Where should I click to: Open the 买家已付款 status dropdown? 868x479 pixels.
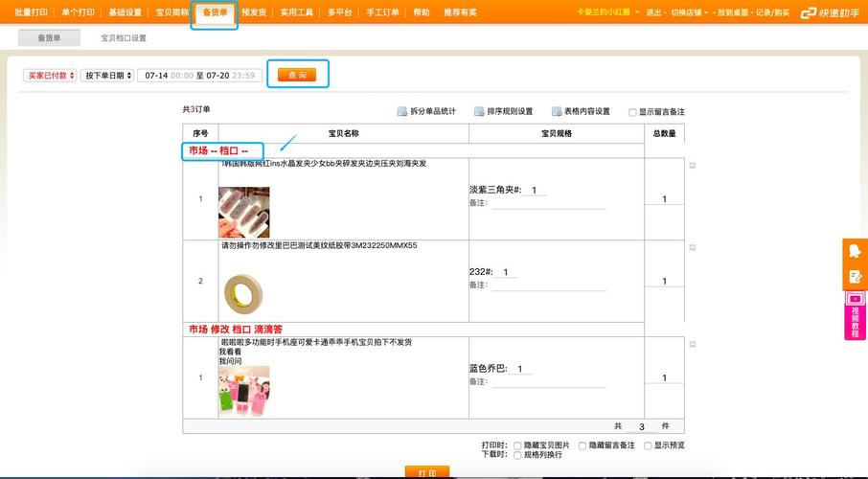50,76
